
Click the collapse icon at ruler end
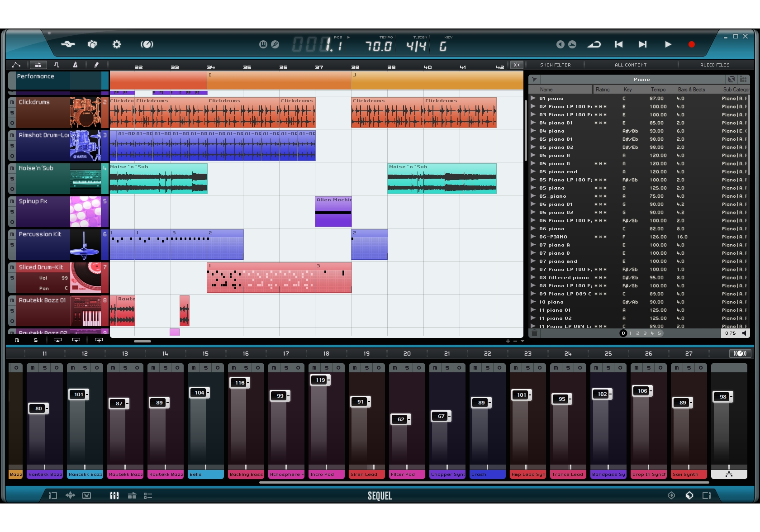click(517, 65)
